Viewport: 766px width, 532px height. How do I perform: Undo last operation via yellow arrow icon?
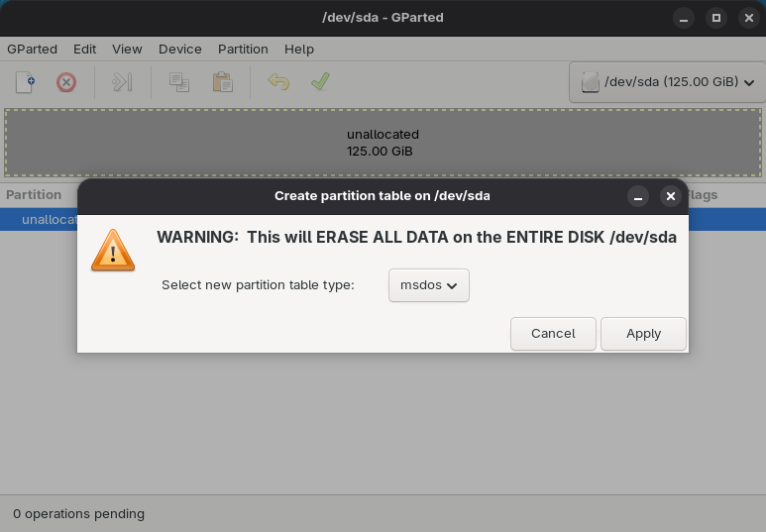pos(278,82)
